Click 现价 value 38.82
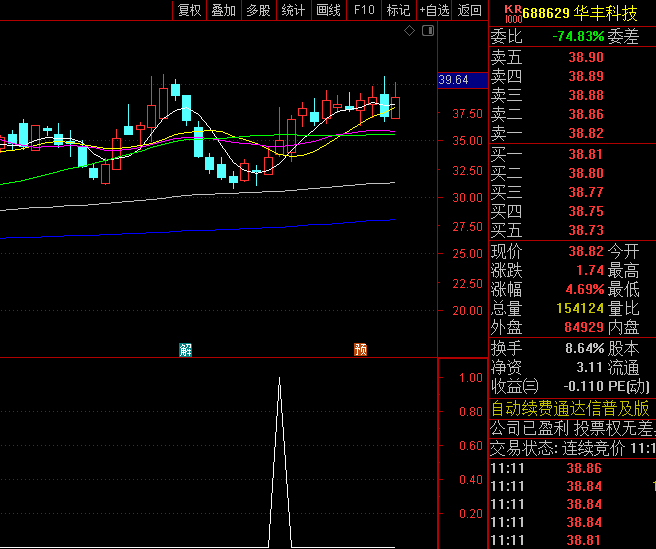 pos(586,251)
